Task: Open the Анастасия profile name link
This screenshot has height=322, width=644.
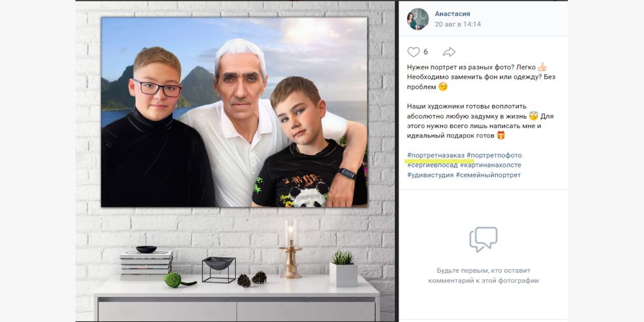Action: pyautogui.click(x=452, y=14)
